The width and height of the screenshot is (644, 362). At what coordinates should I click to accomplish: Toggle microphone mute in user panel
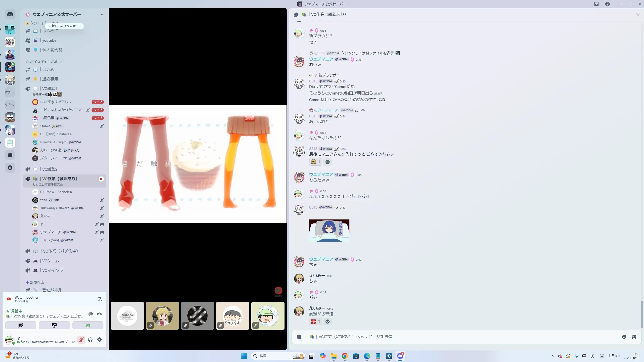[x=81, y=340]
